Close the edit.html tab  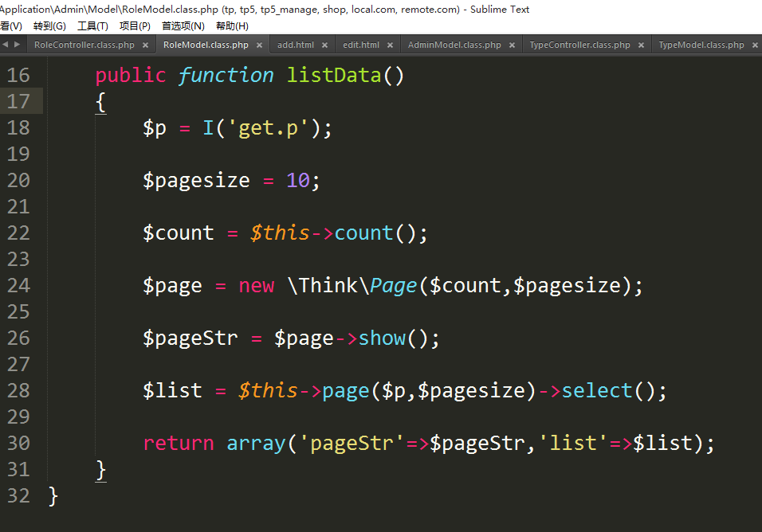pos(390,45)
